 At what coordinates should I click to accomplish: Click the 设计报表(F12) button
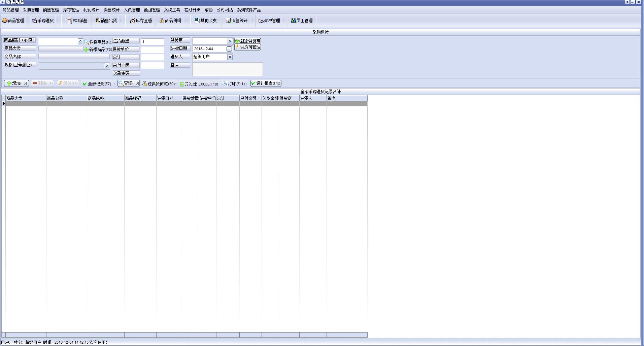pos(266,83)
